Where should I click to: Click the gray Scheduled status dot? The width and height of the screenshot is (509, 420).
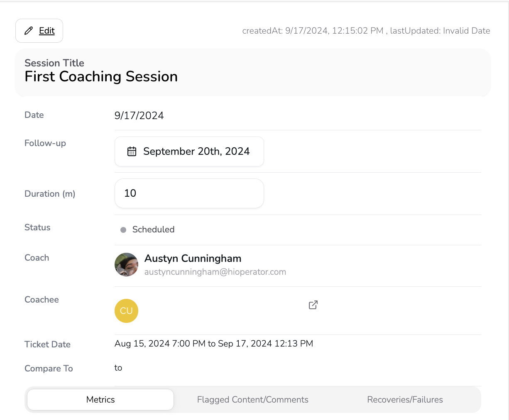click(x=123, y=230)
